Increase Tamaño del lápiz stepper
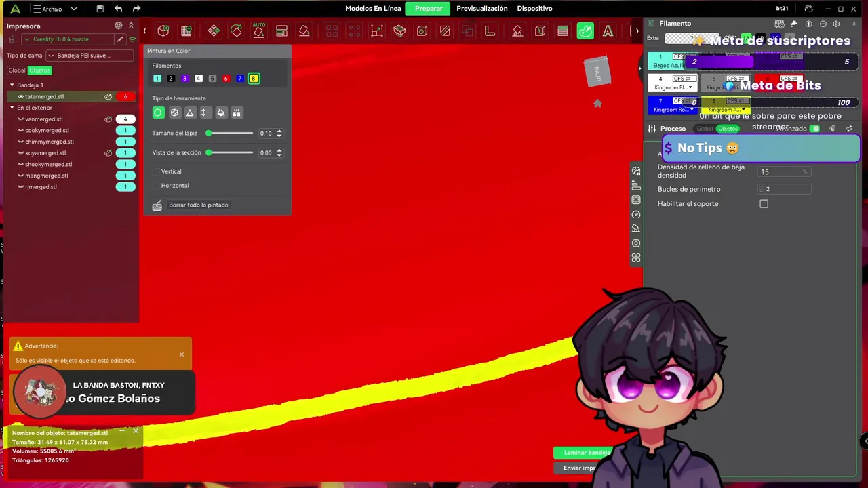The image size is (868, 488). click(x=279, y=131)
